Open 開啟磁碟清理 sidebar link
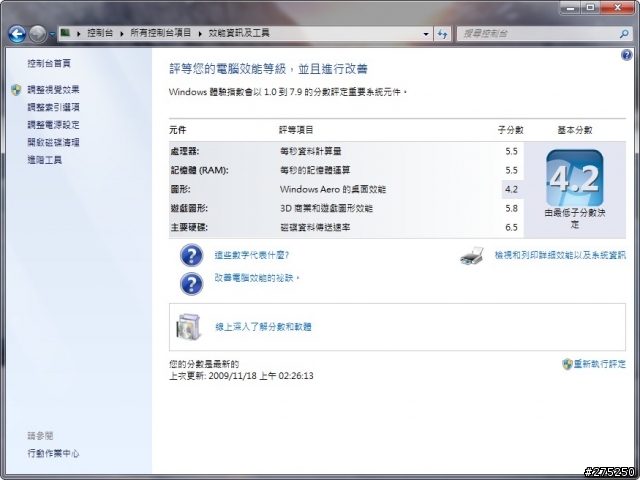This screenshot has width=640, height=480. click(x=53, y=142)
